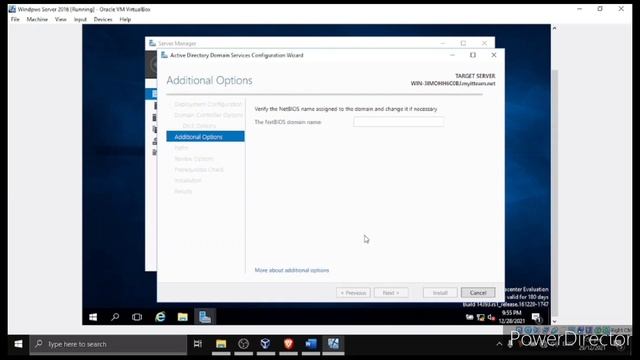This screenshot has width=640, height=360.
Task: Open host File Explorer taskbar icon
Action: [x=221, y=344]
